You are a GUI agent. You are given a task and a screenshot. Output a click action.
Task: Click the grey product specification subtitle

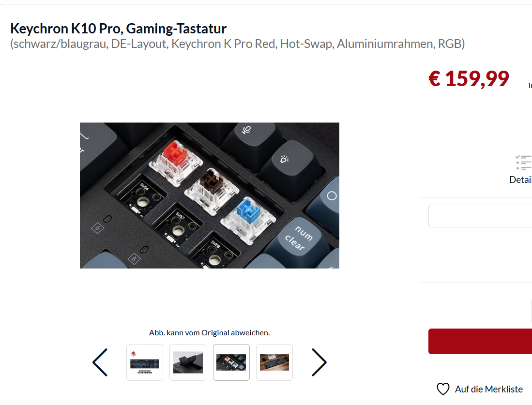238,44
